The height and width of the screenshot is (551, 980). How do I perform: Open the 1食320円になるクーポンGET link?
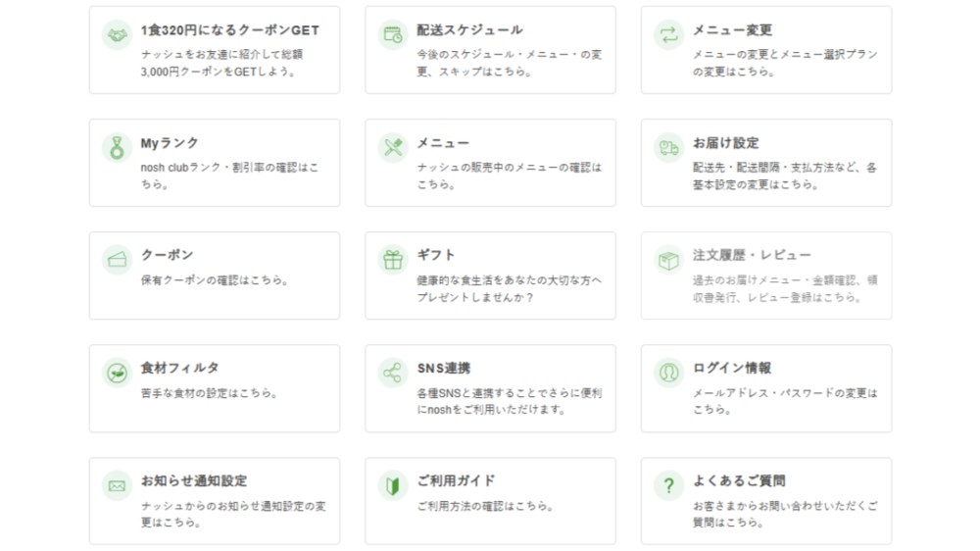[229, 30]
